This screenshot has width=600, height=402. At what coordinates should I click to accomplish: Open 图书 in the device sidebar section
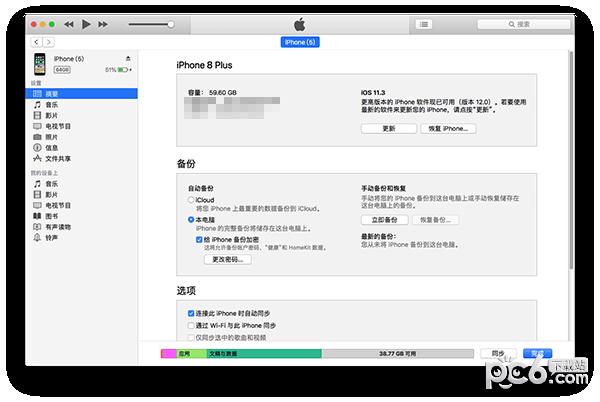pos(51,216)
